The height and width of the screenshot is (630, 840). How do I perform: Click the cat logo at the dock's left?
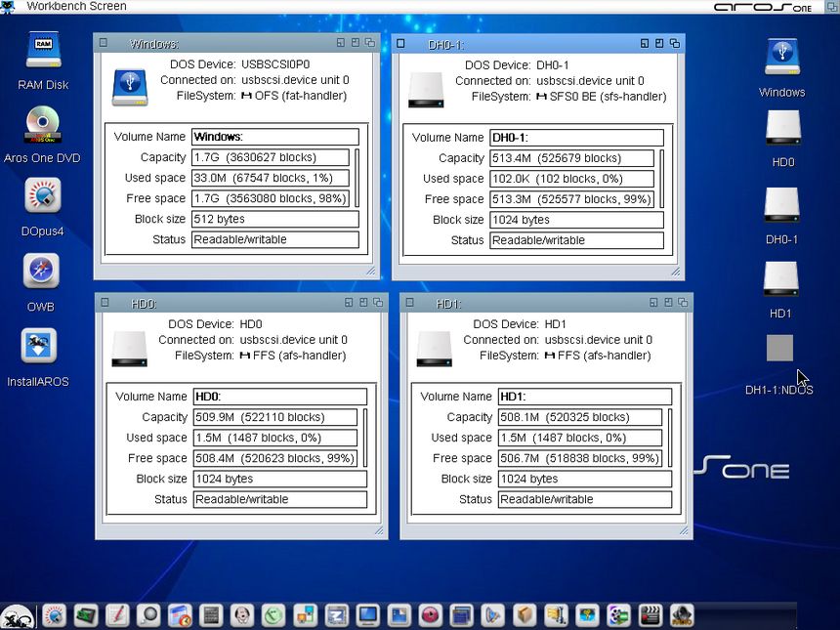pos(16,616)
